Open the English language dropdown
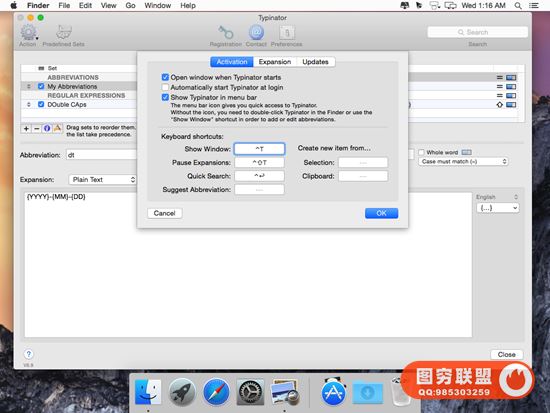Viewport: 550px width, 413px height. pos(497,197)
